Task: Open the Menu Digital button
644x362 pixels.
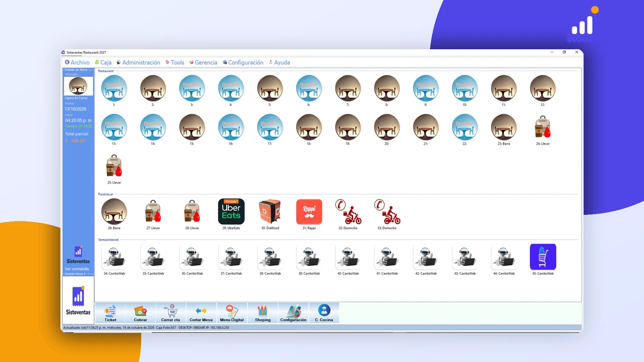Action: coord(232,313)
